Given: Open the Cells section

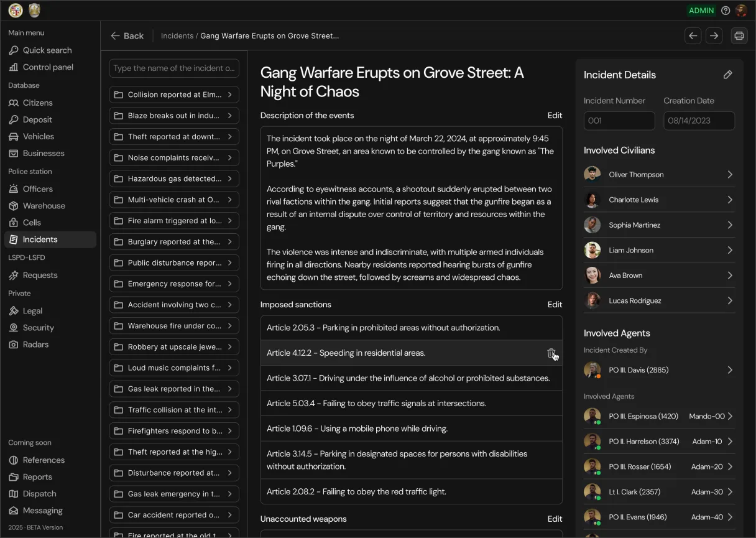Looking at the screenshot, I should click(x=50, y=223).
